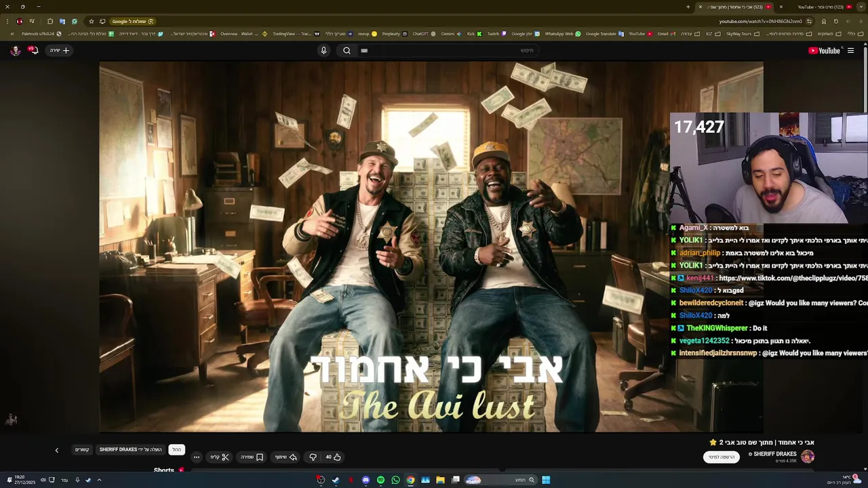The height and width of the screenshot is (488, 868).
Task: Open the Google Translate extension icon
Action: [62, 21]
